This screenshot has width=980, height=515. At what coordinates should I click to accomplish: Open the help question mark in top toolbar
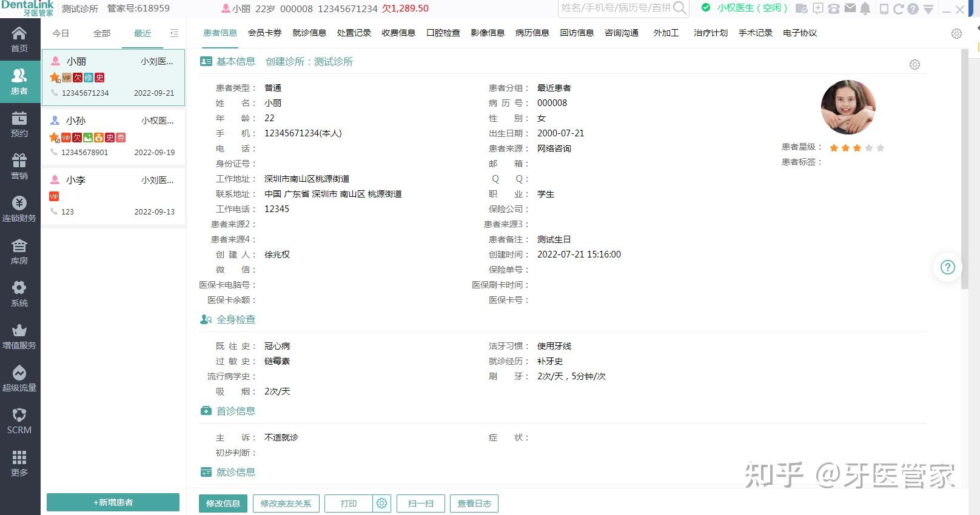pos(913,9)
